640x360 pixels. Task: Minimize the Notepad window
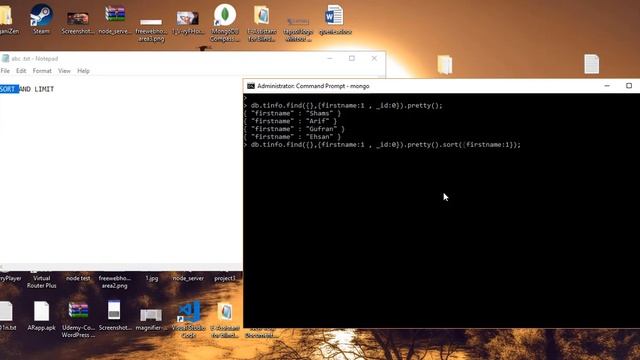(x=330, y=58)
